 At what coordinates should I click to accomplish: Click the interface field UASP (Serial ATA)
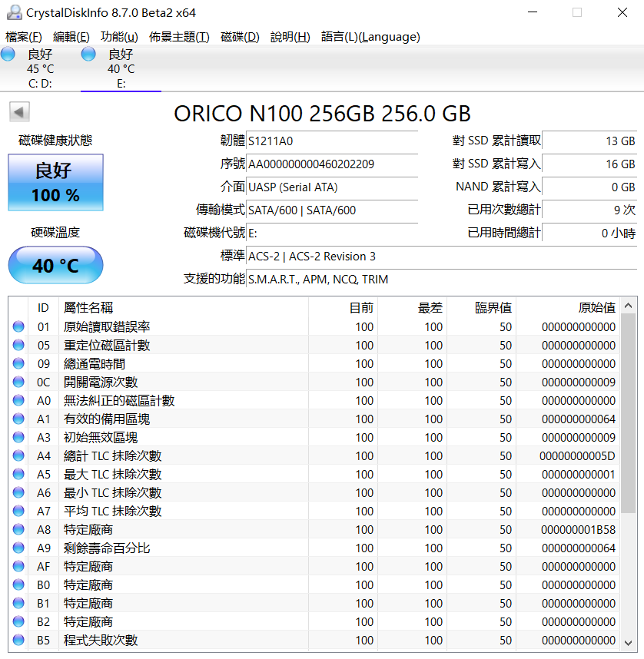tap(332, 187)
